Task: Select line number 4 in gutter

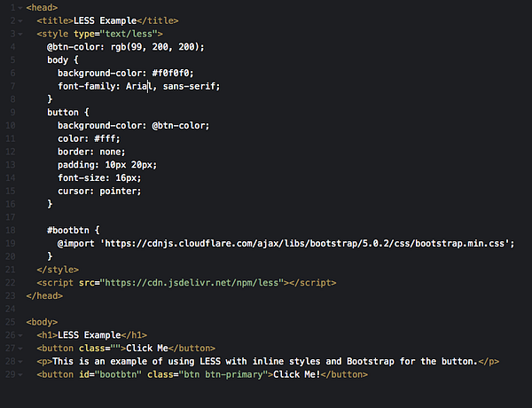Action: [x=12, y=46]
